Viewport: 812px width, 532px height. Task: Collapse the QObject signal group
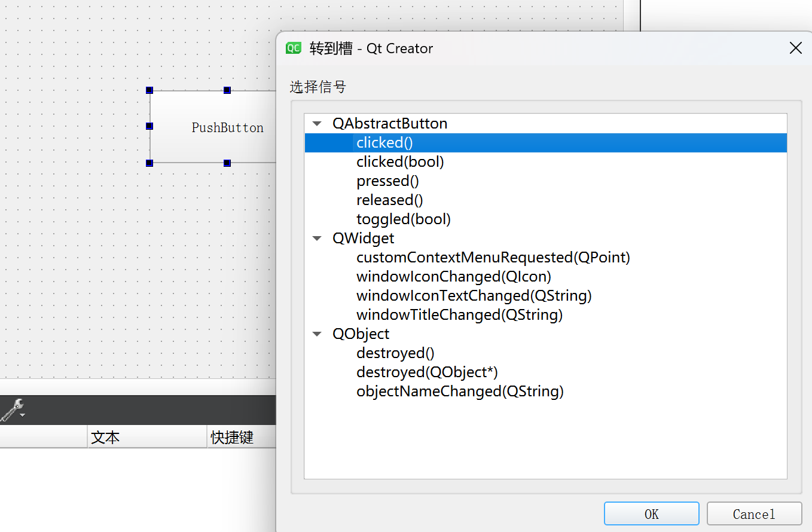317,334
